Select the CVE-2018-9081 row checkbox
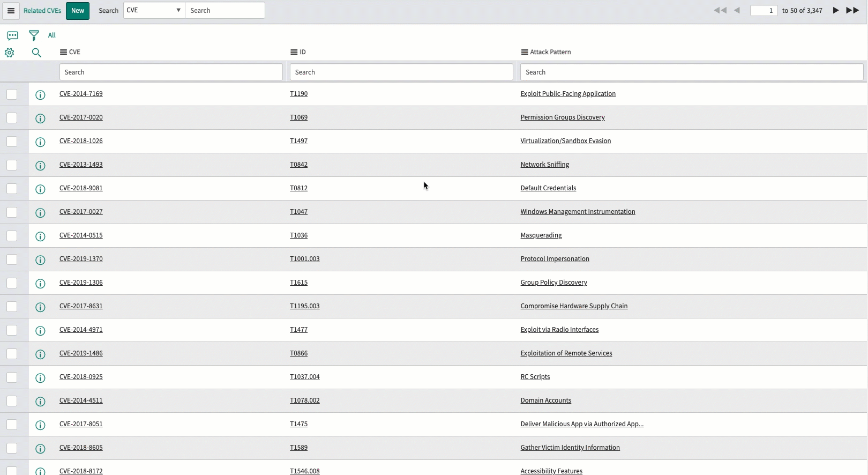Screen dimensions: 868x475 pos(12,189)
